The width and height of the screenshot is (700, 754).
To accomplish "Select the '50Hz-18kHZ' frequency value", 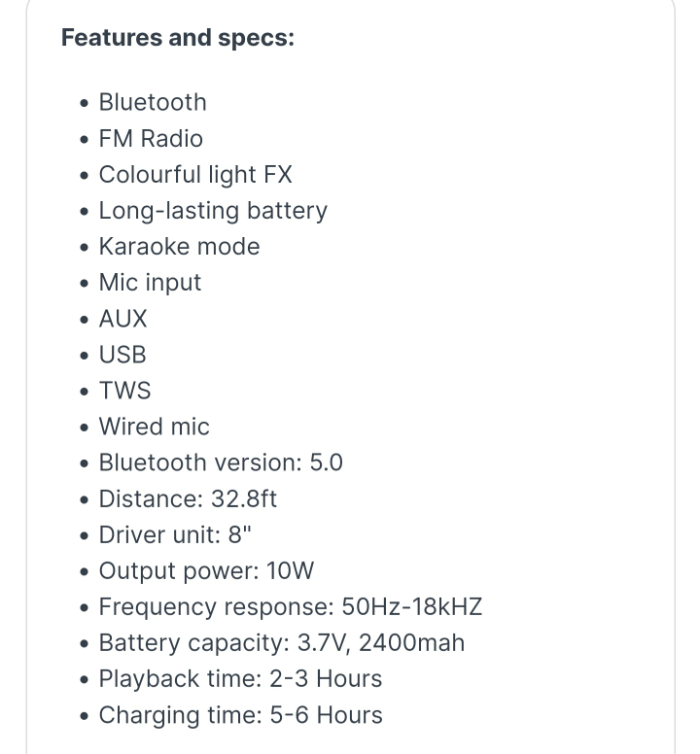I will pos(411,607).
